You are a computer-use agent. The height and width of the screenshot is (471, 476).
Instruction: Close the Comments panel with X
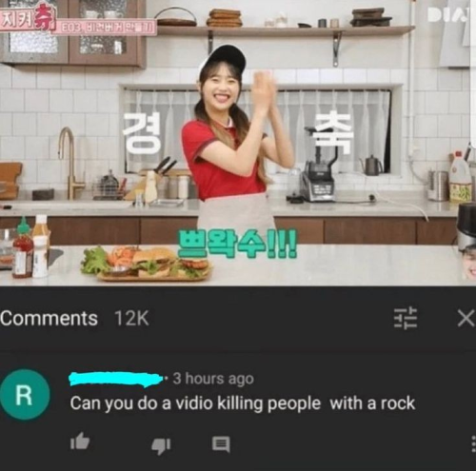(x=466, y=318)
